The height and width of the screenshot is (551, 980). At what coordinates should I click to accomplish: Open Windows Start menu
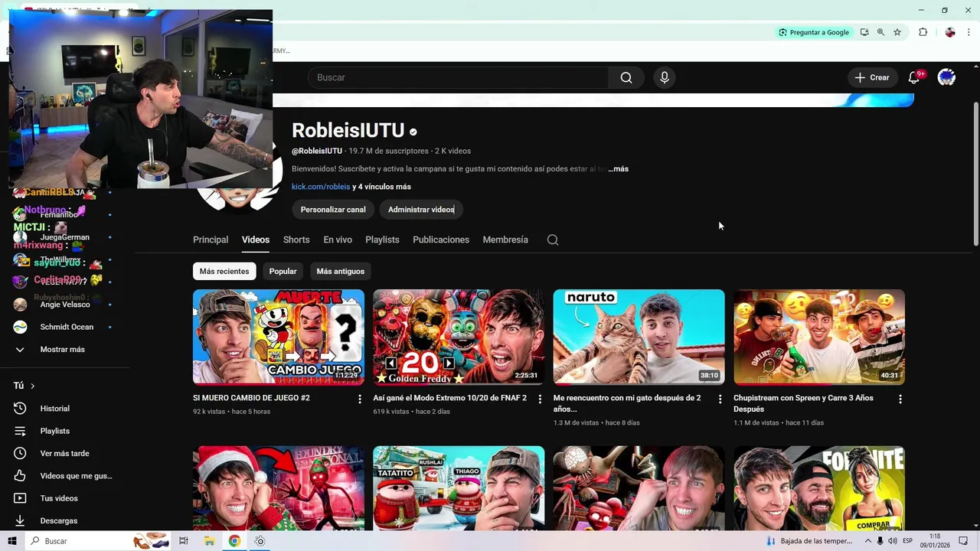click(x=12, y=541)
